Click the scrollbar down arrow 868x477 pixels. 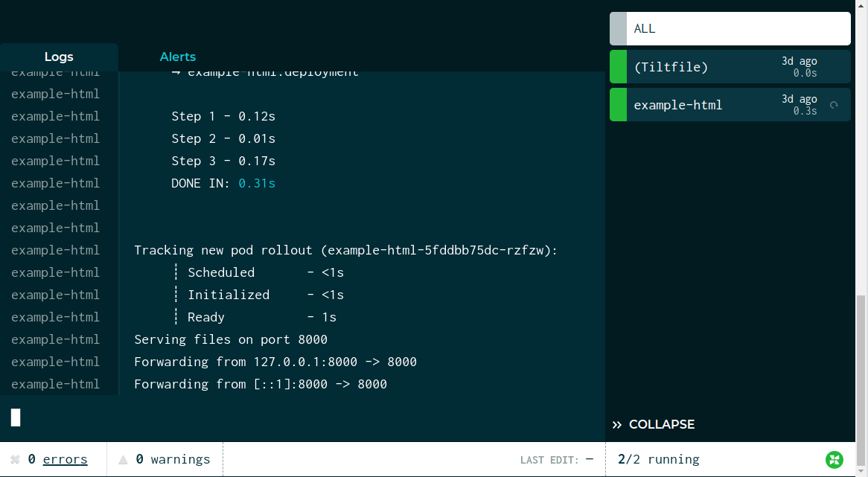coord(861,472)
